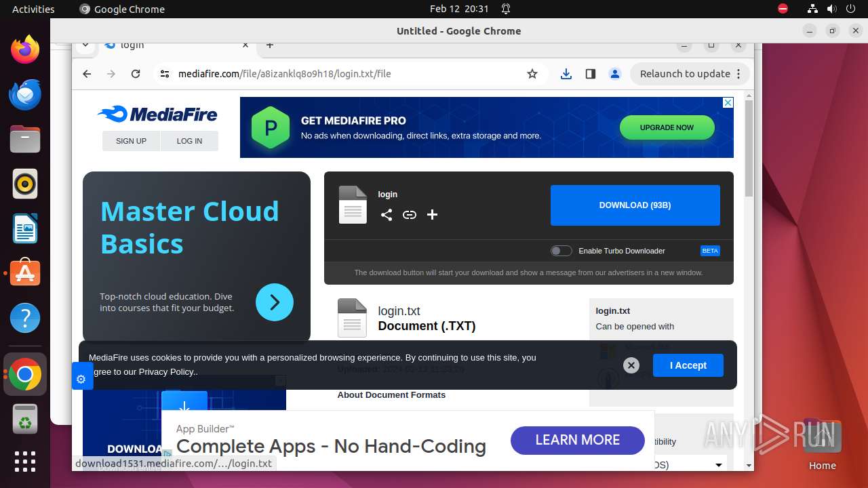Open the notifications bell
Screen dimensions: 868x488
pos(506,9)
